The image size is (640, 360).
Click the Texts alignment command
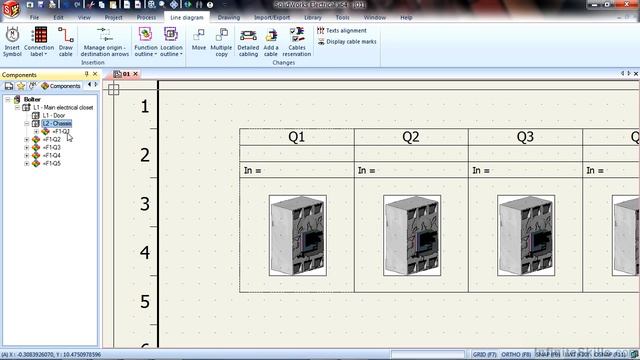(x=342, y=31)
